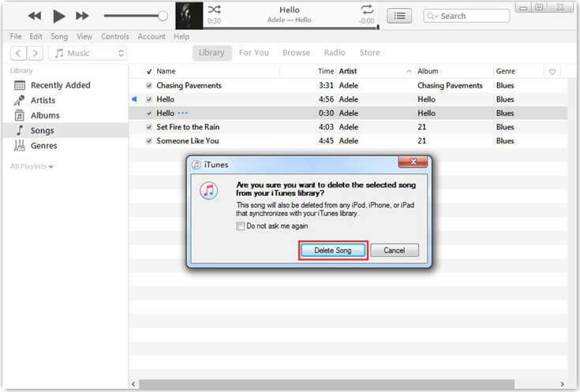Screen dimensions: 580x392
Task: Select the Someone Like You song row
Action: 348,141
